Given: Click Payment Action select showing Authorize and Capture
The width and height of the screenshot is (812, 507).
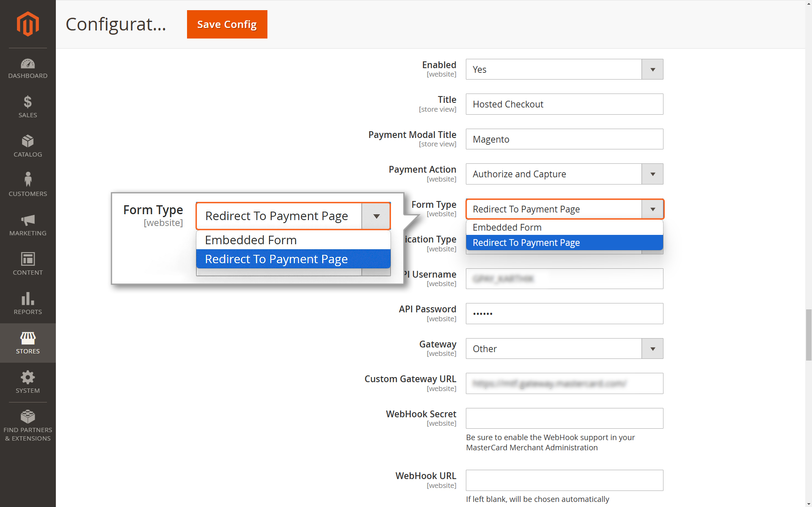Looking at the screenshot, I should (x=564, y=174).
